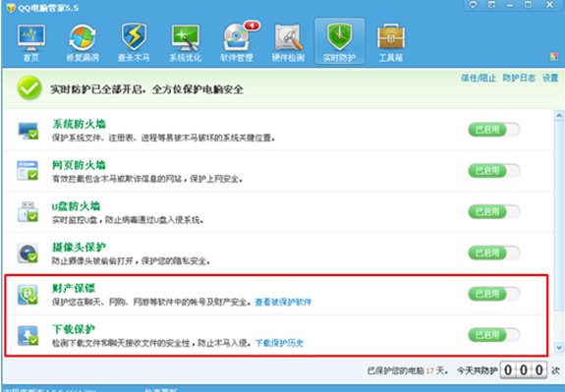Click the 实时防护已全部开启 status message
Image resolution: width=565 pixels, height=392 pixels.
(146, 89)
